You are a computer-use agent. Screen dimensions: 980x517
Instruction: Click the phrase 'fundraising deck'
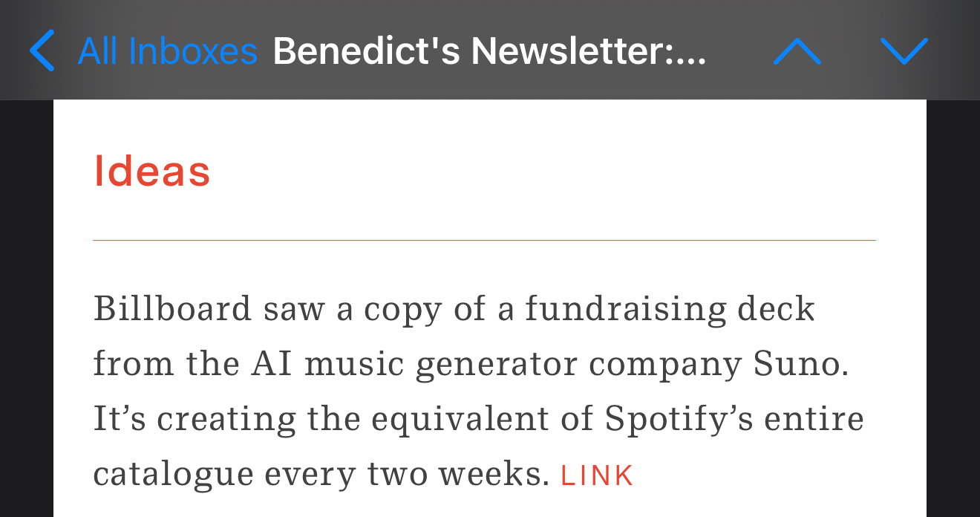point(670,309)
